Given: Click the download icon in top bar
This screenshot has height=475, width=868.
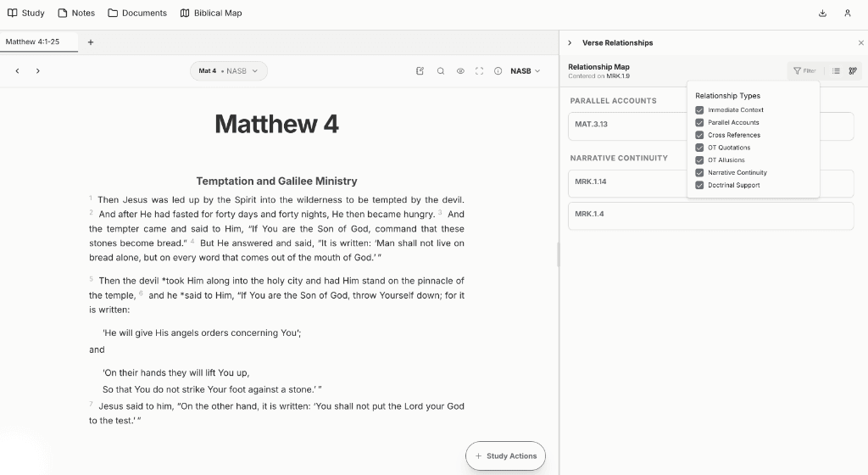Looking at the screenshot, I should (x=822, y=14).
